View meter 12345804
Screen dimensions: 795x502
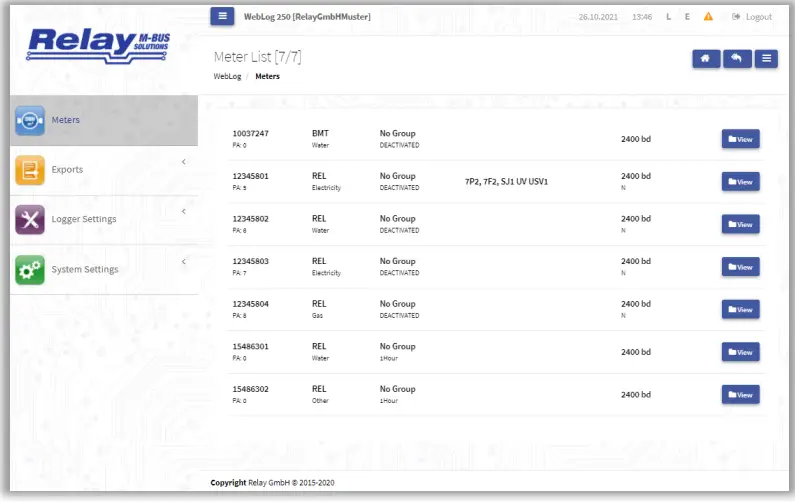[740, 309]
